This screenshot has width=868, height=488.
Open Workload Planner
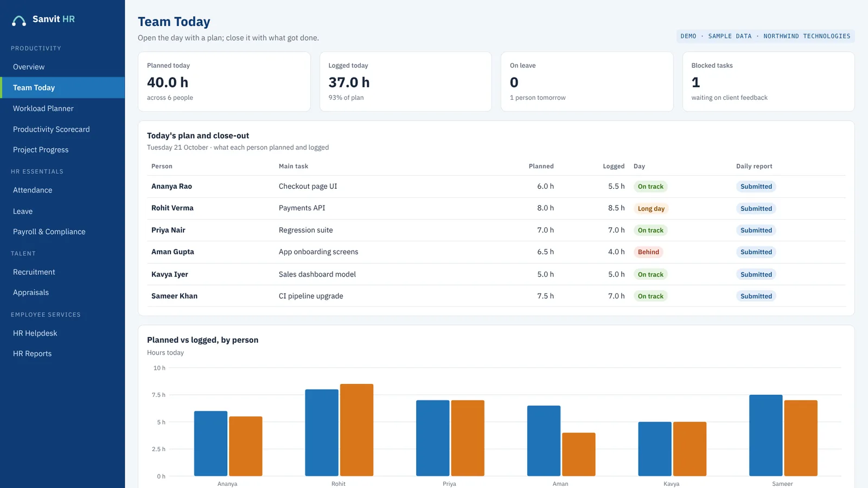tap(62, 108)
